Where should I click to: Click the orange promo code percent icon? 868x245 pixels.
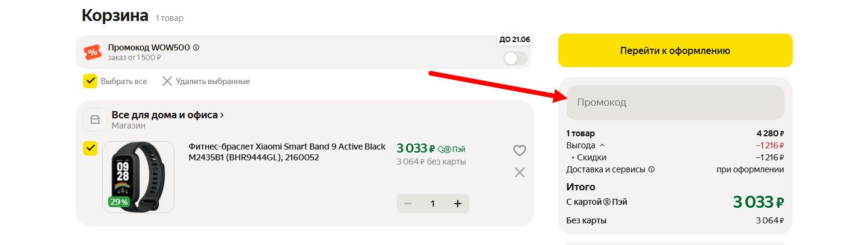point(93,52)
